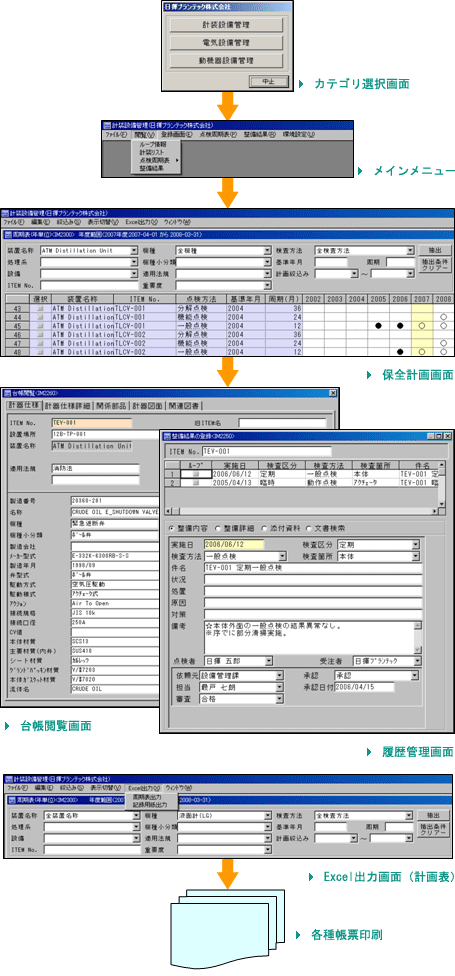Click the 件名 text field
This screenshot has height=976, width=455.
[312, 568]
